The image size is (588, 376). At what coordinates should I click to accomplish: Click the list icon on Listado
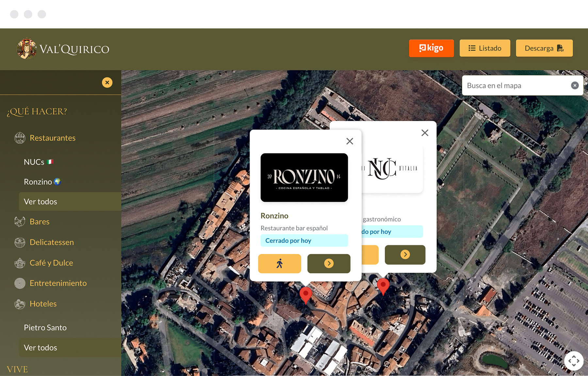[x=472, y=48]
